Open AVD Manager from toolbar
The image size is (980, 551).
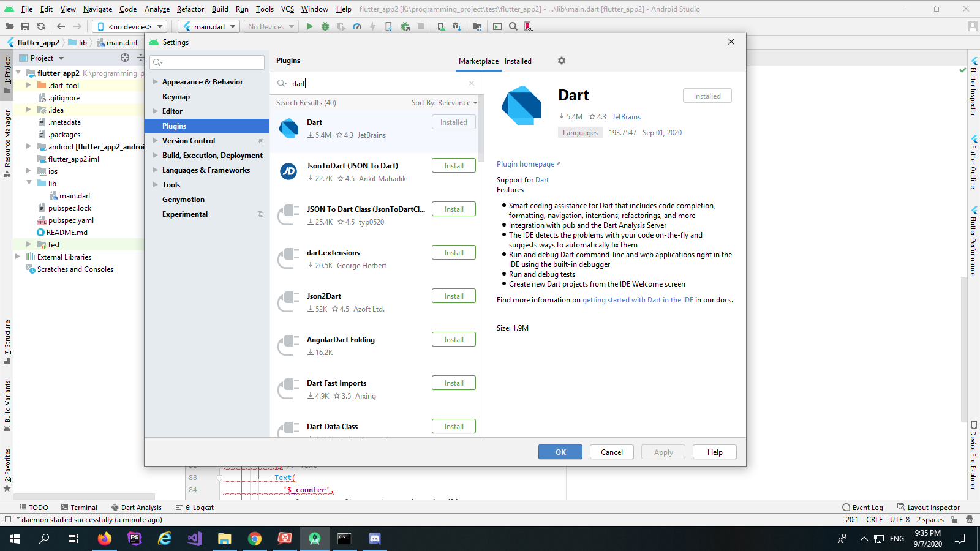[x=441, y=26]
